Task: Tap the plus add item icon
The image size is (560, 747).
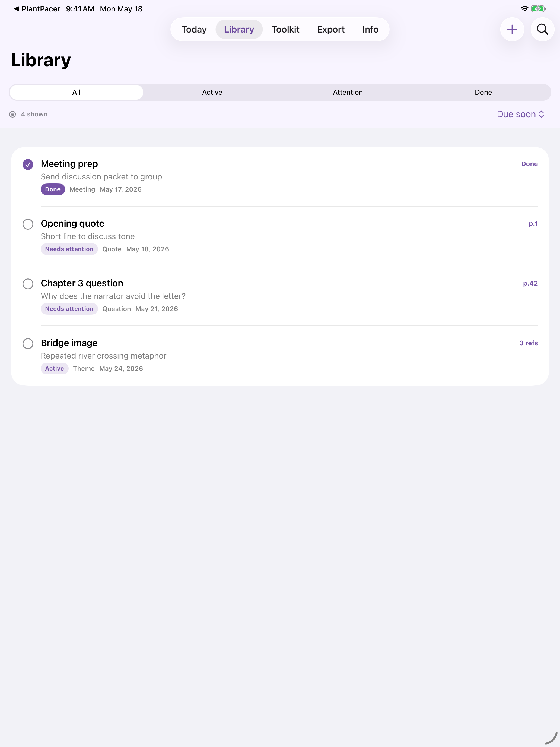Action: pos(512,29)
